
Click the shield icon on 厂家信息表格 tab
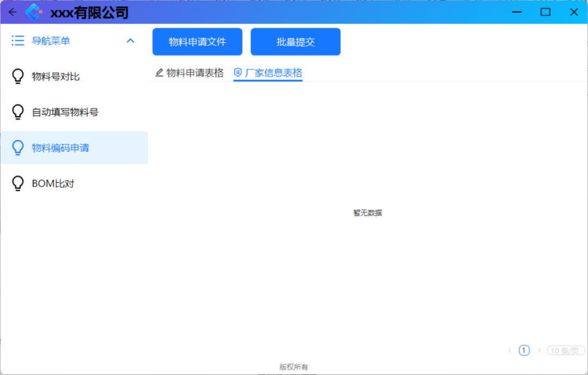(x=238, y=72)
